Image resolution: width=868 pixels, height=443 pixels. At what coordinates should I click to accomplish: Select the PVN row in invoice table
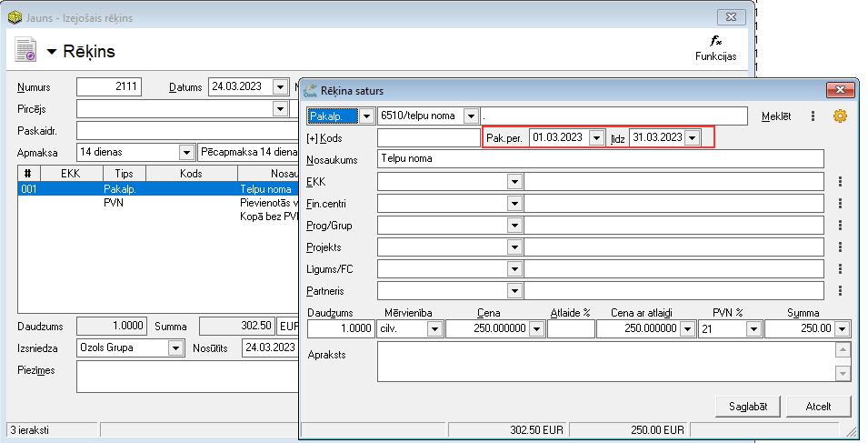(x=158, y=203)
